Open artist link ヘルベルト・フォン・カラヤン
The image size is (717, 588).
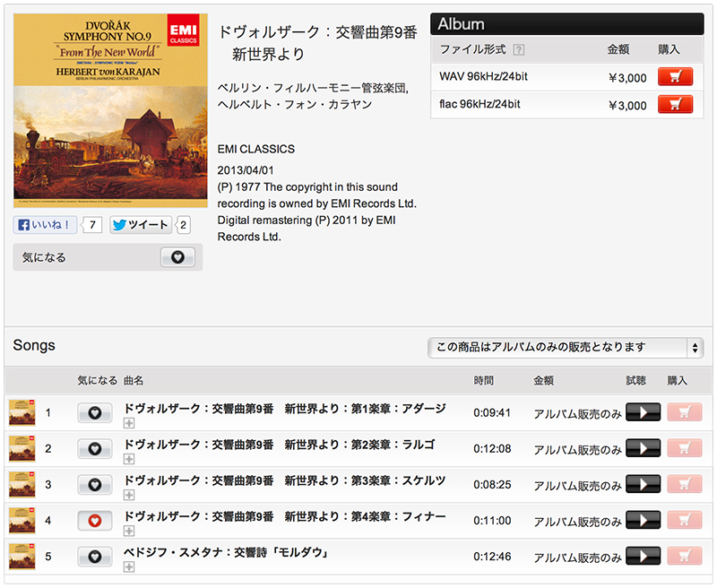point(295,105)
